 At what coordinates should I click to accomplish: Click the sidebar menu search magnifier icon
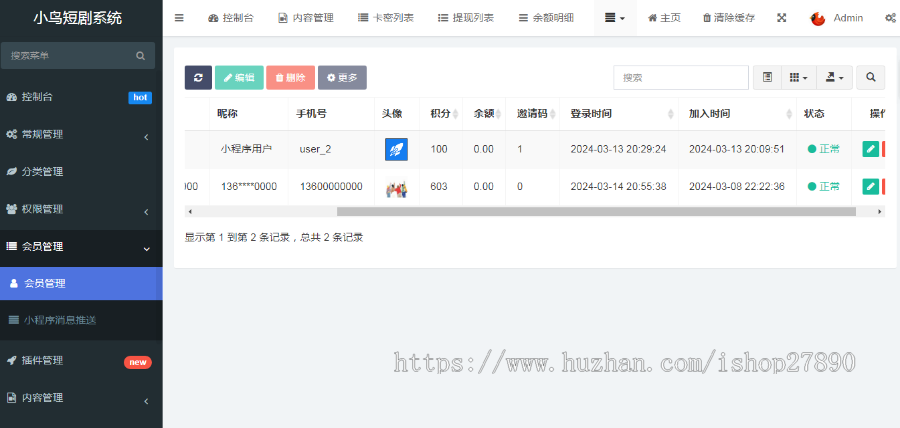[x=140, y=56]
